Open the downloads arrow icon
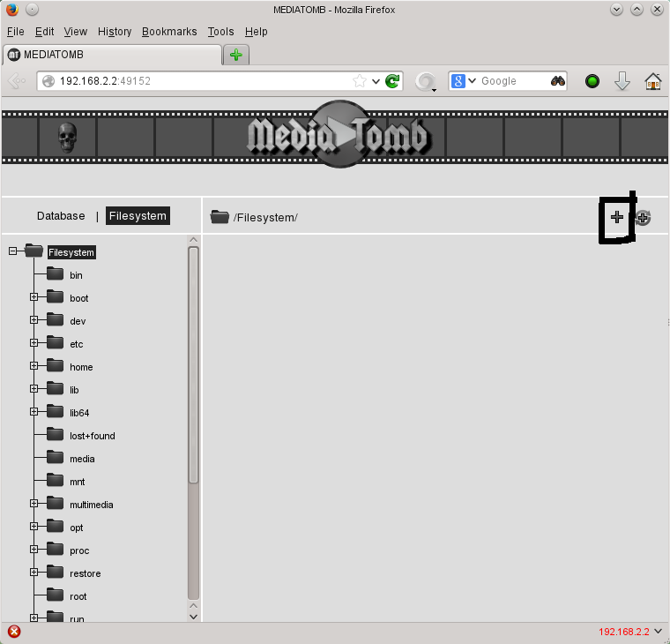This screenshot has width=670, height=644. tap(622, 81)
